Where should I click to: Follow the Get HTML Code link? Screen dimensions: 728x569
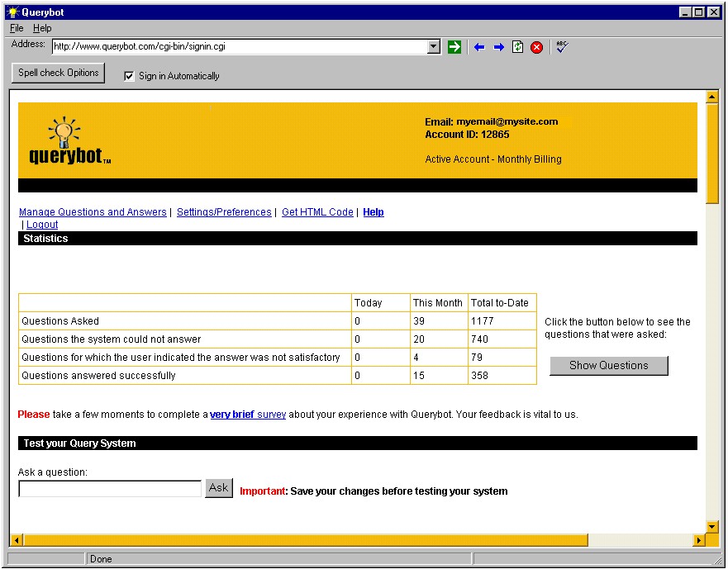tap(317, 212)
